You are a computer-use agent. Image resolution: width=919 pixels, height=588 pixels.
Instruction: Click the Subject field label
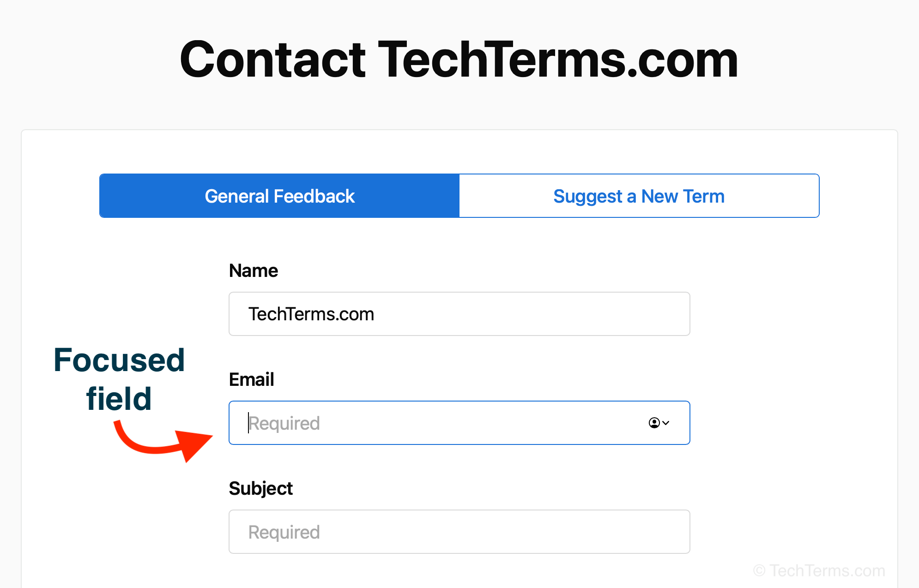coord(261,489)
